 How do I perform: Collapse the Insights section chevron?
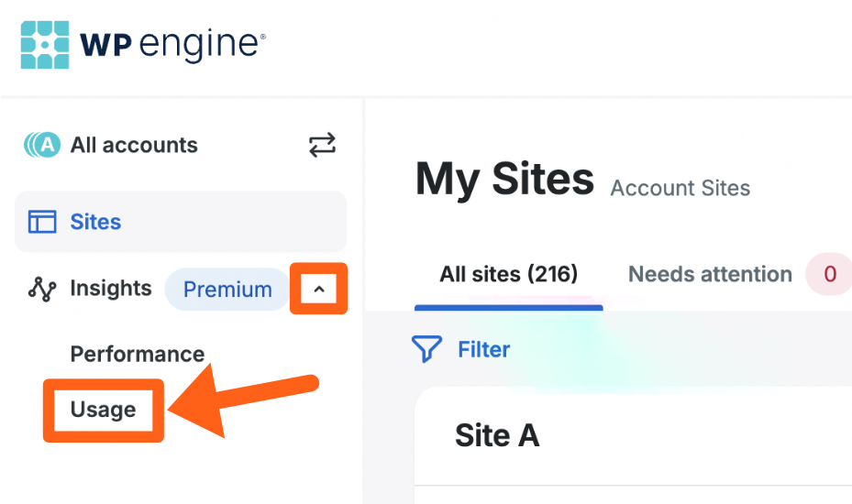[319, 290]
